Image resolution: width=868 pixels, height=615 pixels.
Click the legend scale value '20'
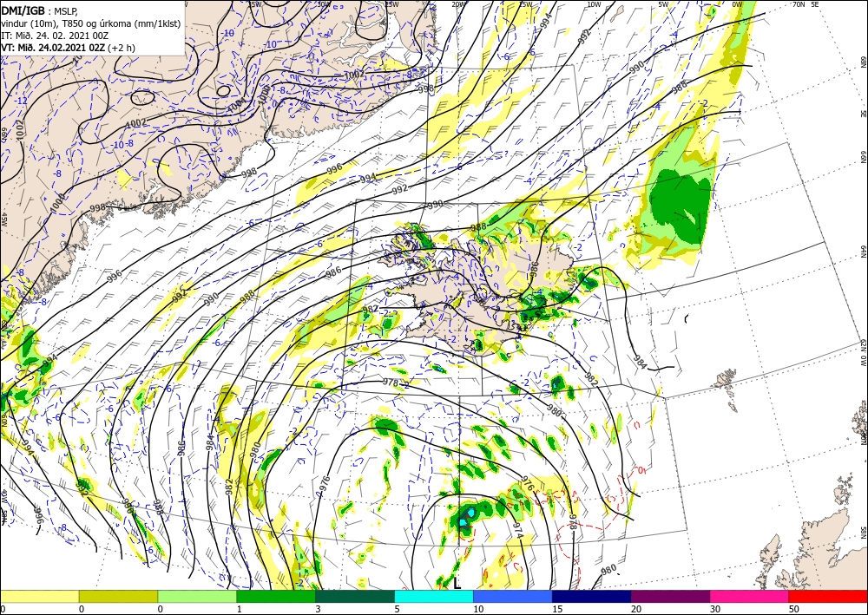click(x=636, y=609)
